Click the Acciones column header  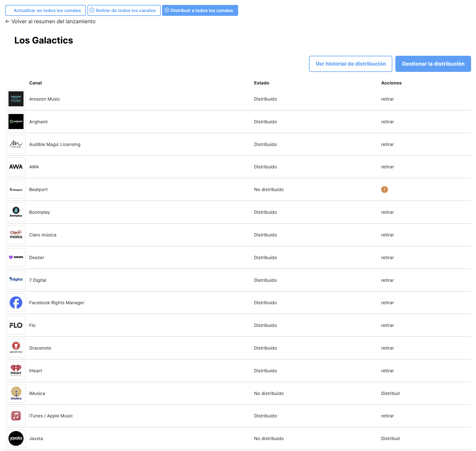pos(391,83)
